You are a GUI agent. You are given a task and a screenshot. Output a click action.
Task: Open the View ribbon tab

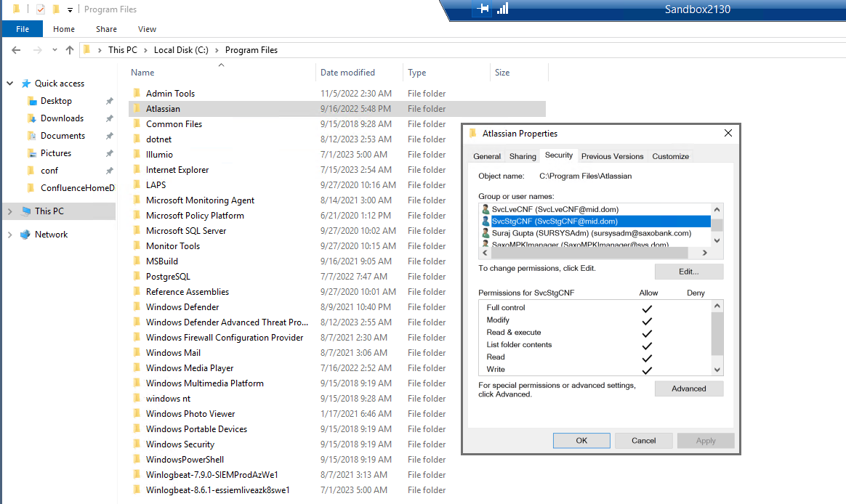[147, 29]
